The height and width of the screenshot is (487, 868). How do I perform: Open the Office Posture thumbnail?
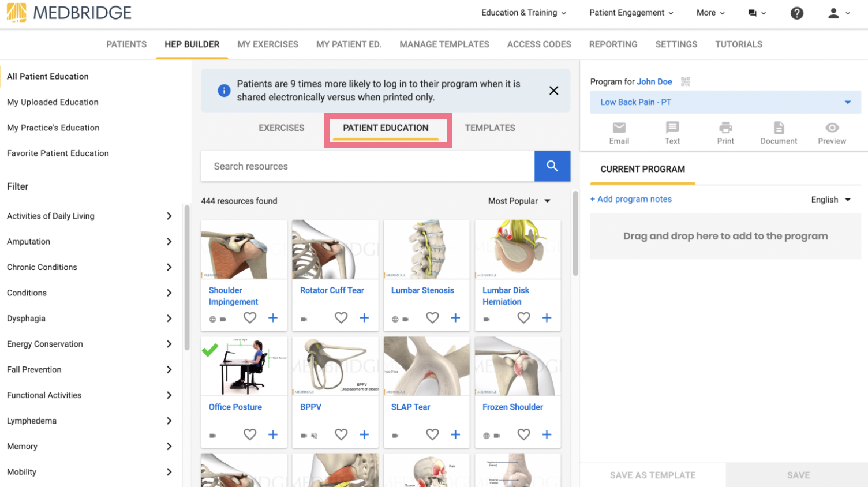point(244,366)
